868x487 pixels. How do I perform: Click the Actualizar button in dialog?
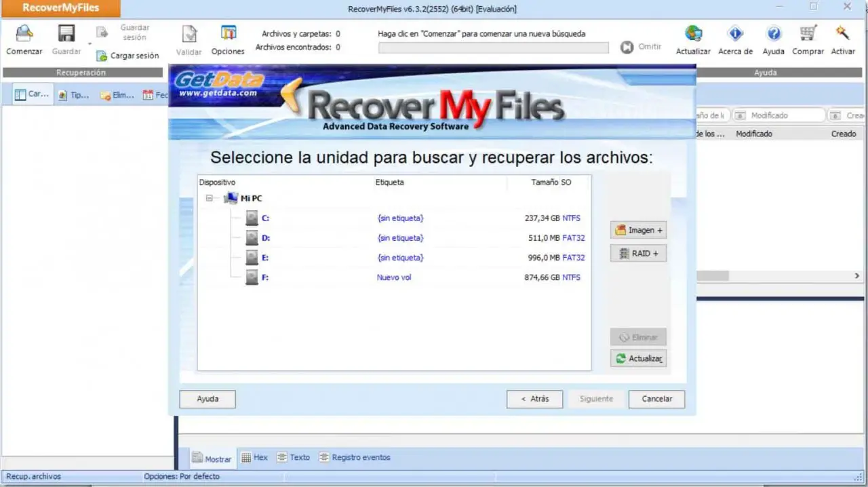(x=638, y=358)
